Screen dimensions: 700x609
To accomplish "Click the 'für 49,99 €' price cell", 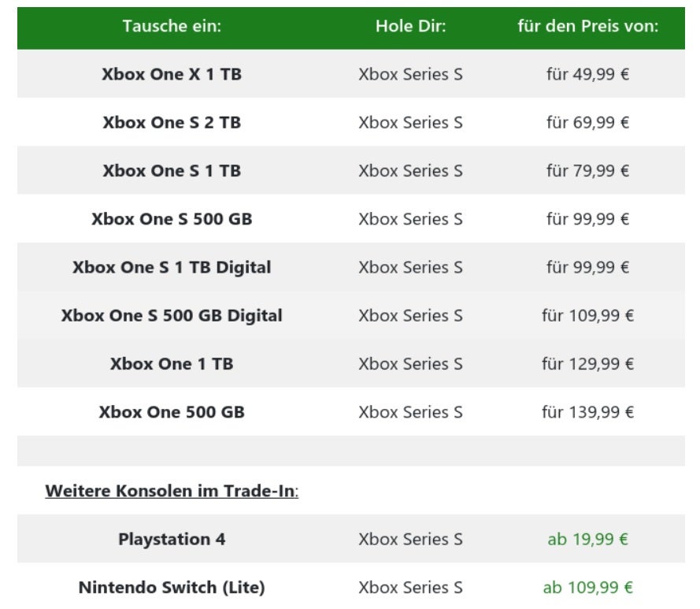I will pyautogui.click(x=588, y=74).
